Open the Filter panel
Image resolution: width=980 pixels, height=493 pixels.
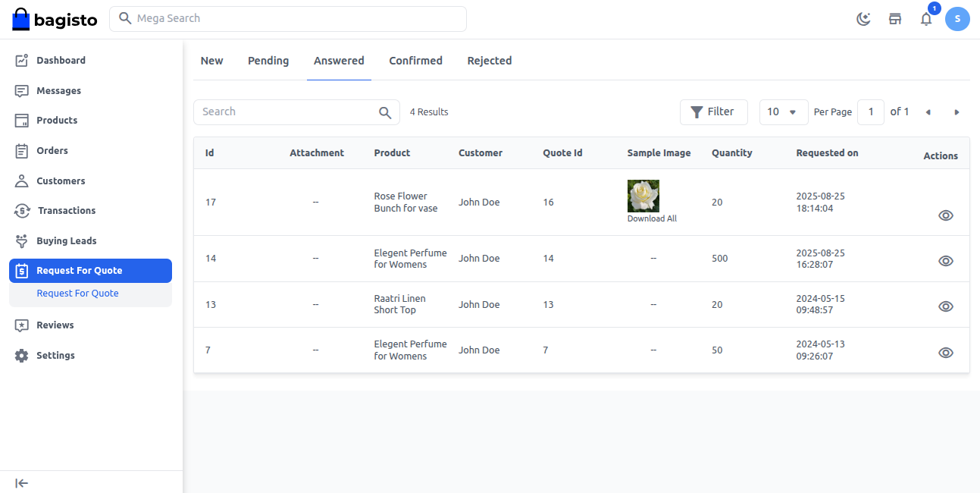pyautogui.click(x=713, y=112)
